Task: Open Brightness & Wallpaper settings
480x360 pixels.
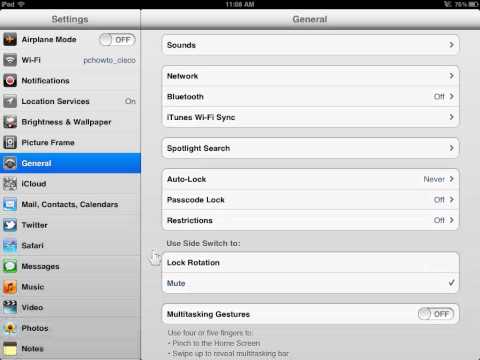Action: click(70, 122)
